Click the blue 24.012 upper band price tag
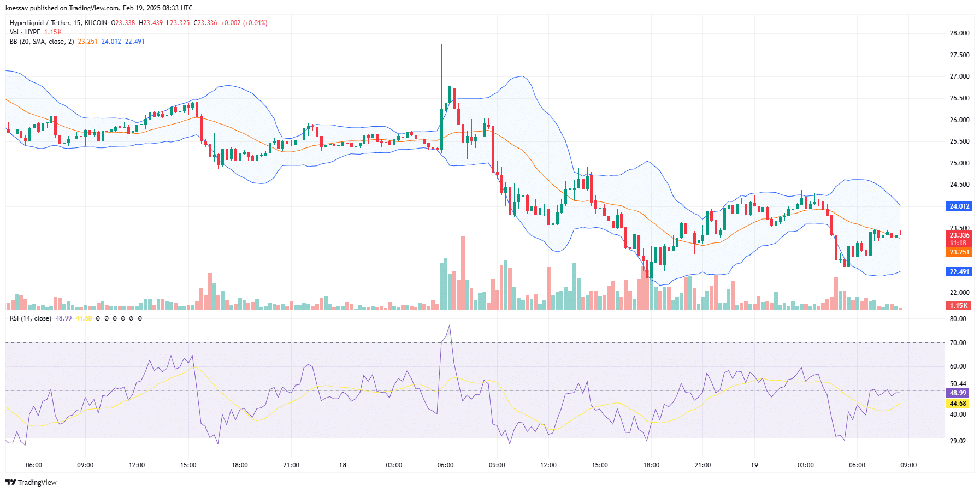Image resolution: width=980 pixels, height=492 pixels. (959, 206)
